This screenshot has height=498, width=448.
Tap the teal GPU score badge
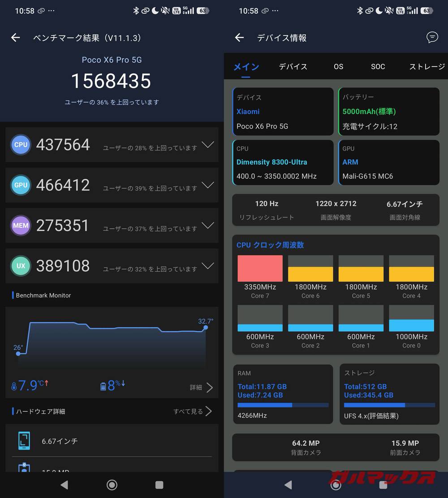coord(21,185)
